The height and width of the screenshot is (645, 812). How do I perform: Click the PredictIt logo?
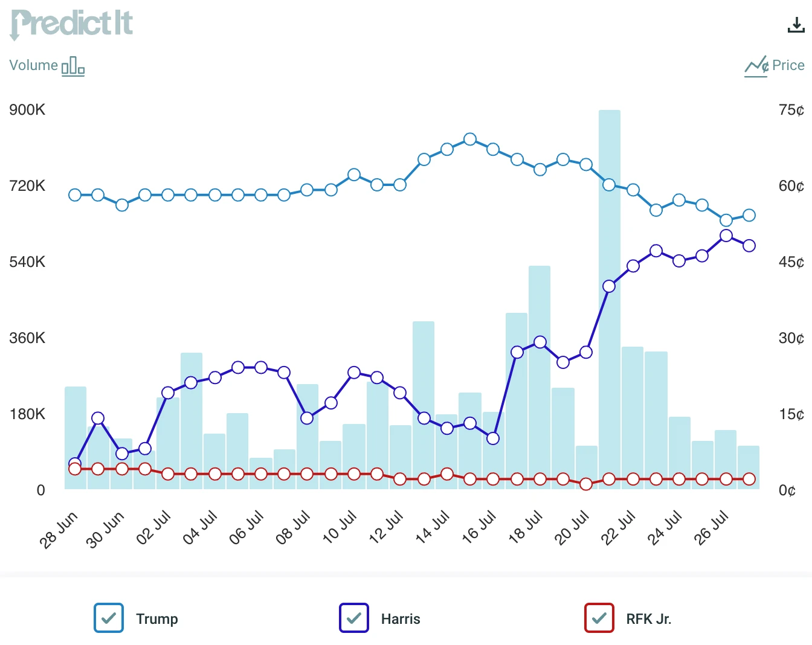(71, 24)
